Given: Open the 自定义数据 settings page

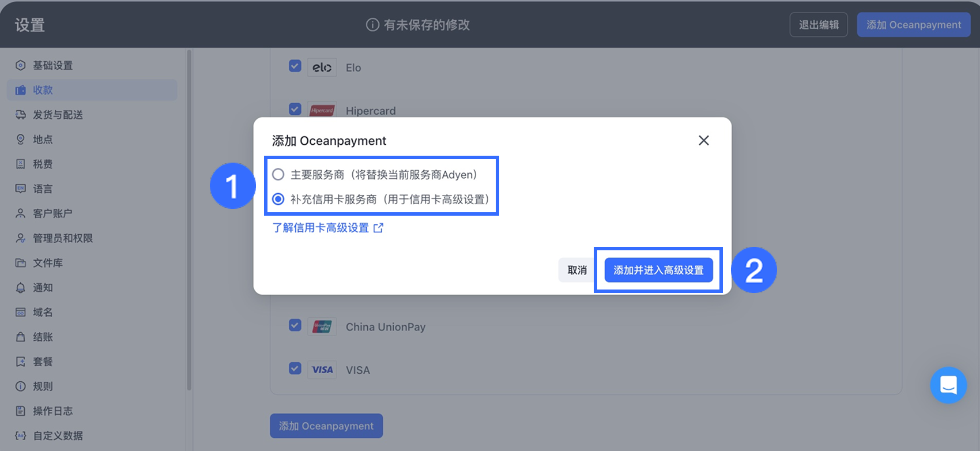Looking at the screenshot, I should [x=92, y=435].
